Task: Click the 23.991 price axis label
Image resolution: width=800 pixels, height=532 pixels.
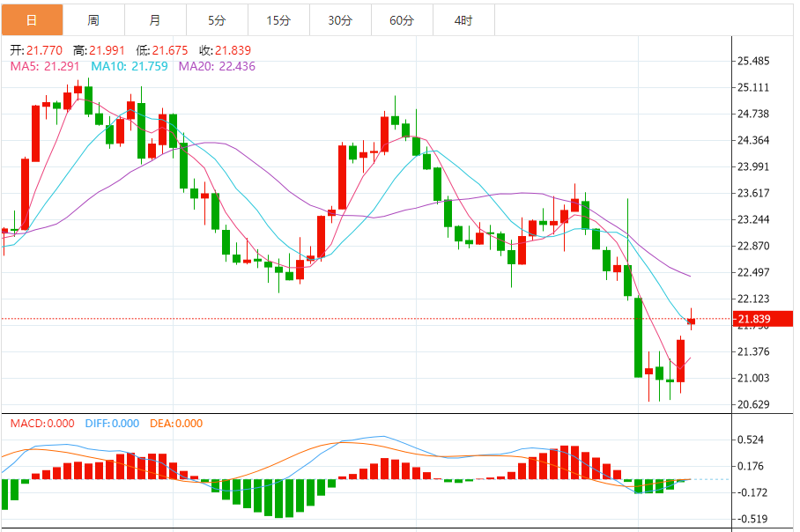Action: [753, 166]
